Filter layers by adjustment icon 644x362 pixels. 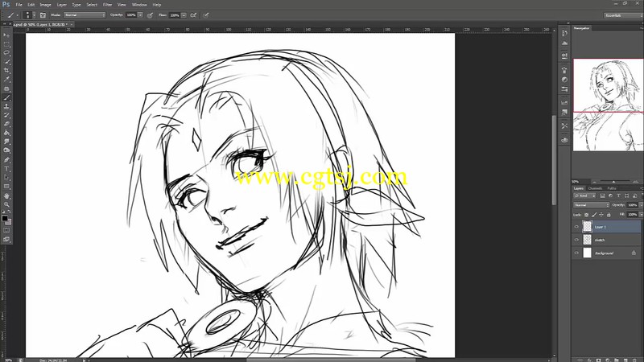tap(610, 195)
